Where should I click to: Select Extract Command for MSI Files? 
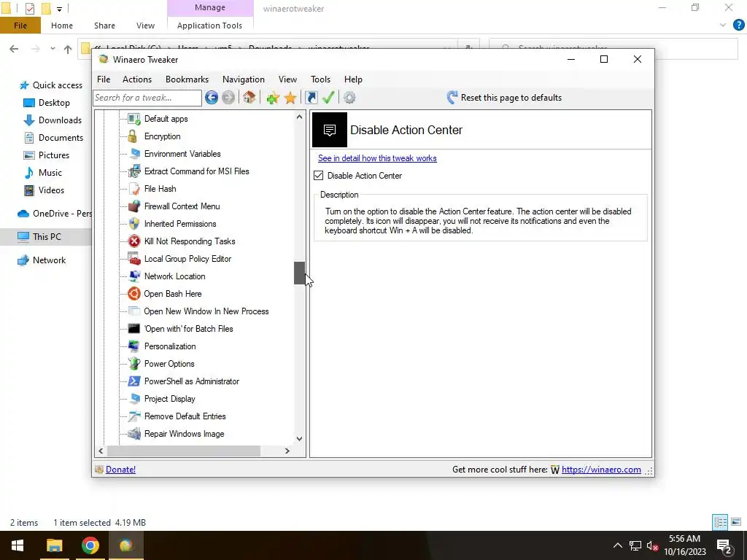[197, 171]
